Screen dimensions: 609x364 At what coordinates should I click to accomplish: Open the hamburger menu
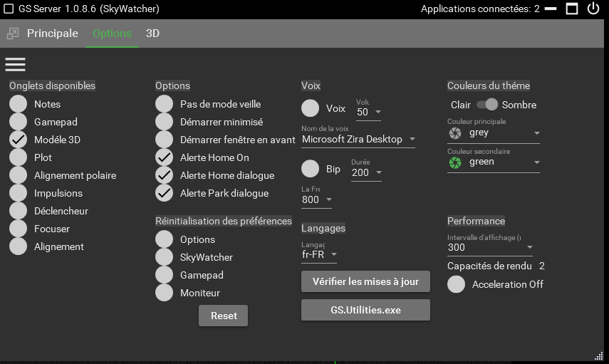[x=15, y=64]
